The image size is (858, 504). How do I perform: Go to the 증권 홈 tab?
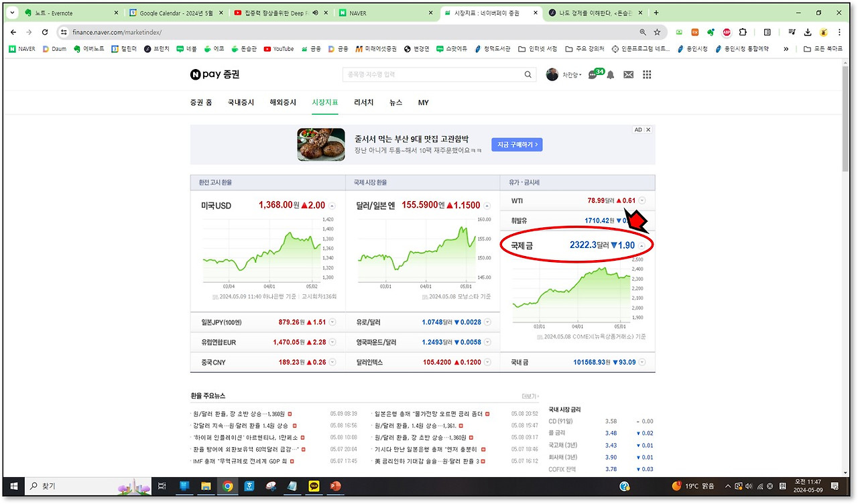point(201,103)
